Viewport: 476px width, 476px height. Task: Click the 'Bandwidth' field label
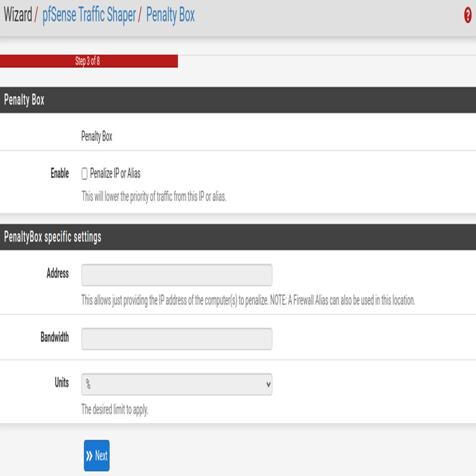pyautogui.click(x=55, y=337)
